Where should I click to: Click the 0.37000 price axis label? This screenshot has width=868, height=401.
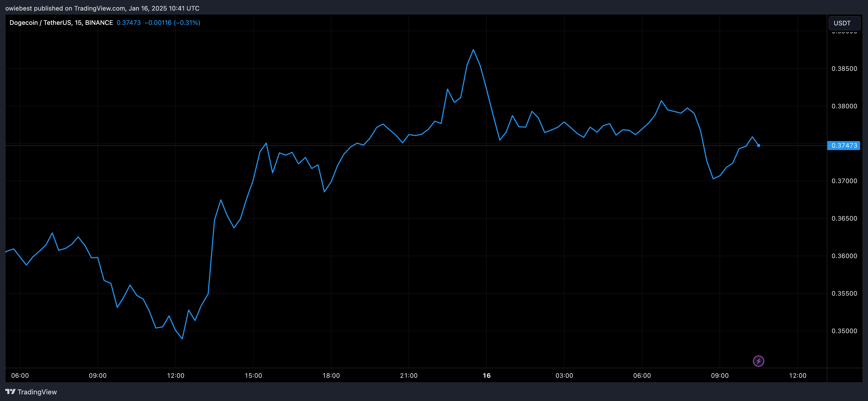(844, 181)
